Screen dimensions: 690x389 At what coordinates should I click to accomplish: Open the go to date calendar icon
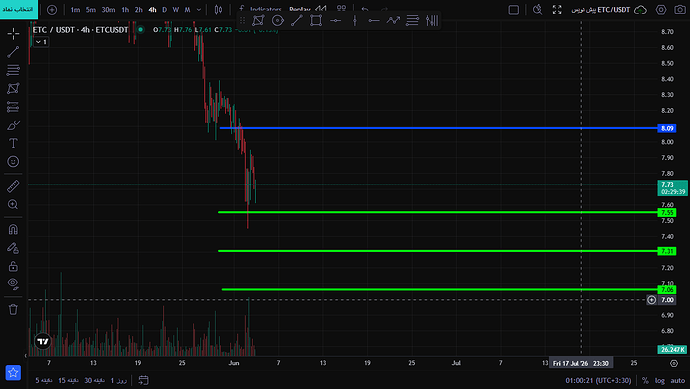(x=143, y=380)
